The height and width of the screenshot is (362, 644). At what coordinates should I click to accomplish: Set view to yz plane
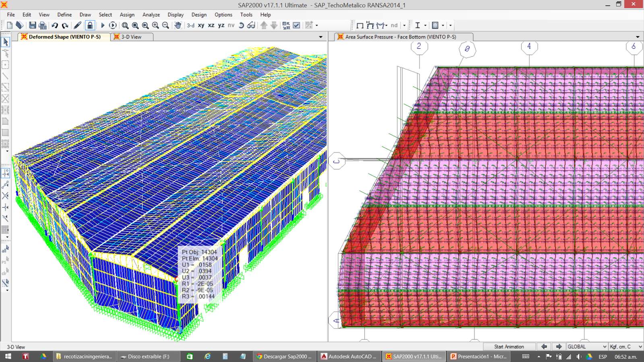(221, 25)
